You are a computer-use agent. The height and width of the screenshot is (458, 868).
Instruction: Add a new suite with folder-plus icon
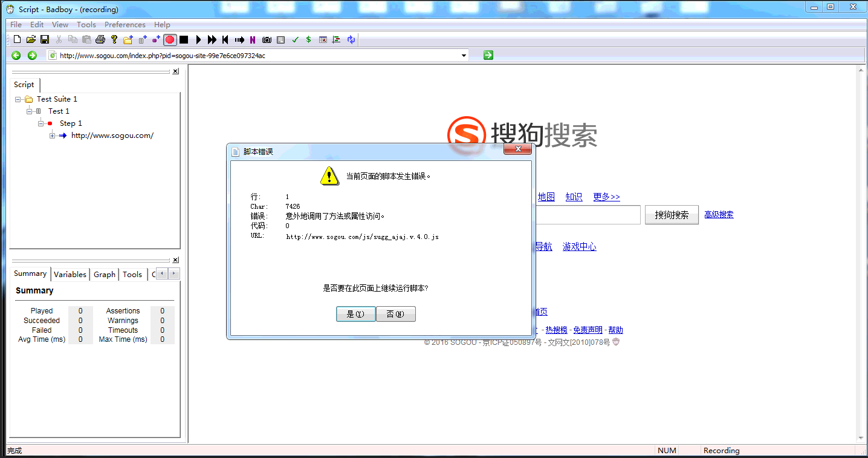(x=128, y=40)
